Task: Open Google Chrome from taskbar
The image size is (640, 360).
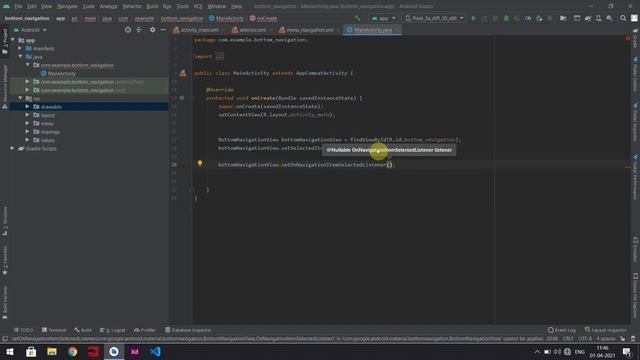Action: point(73,351)
